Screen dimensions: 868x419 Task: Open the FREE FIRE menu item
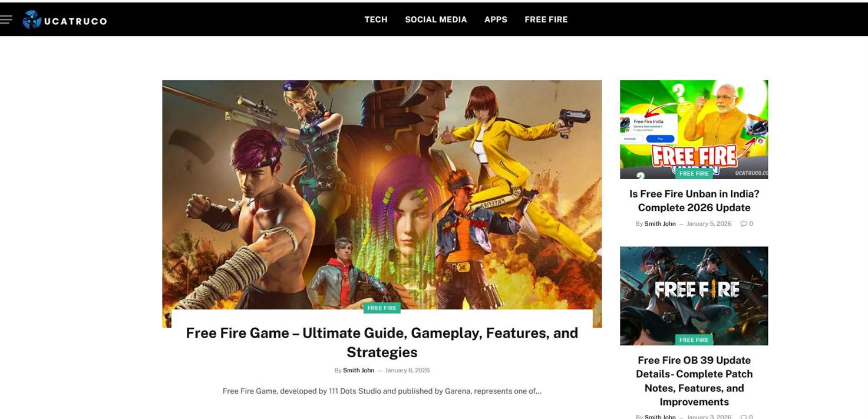pyautogui.click(x=546, y=19)
